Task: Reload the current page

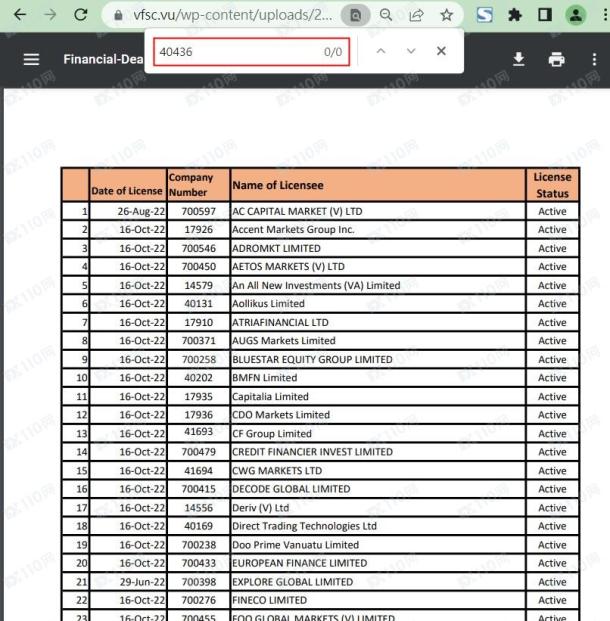Action: pyautogui.click(x=81, y=15)
